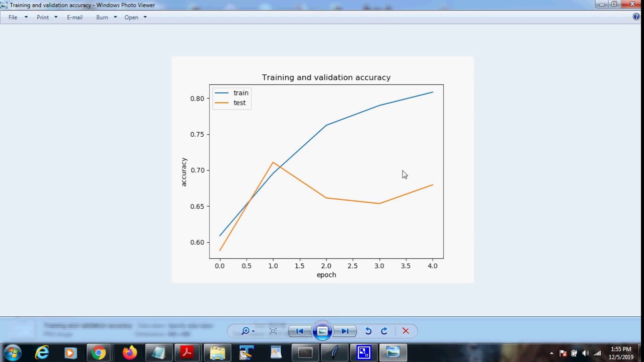Viewport: 644px width, 362px height.
Task: Launch Internet Explorer from taskbar
Action: (42, 352)
